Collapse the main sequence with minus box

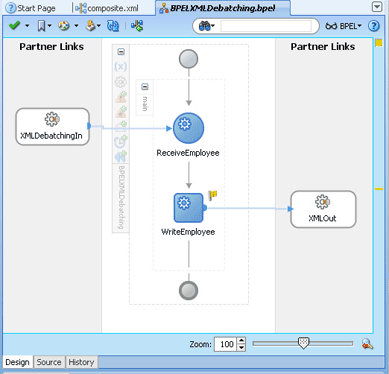(145, 87)
